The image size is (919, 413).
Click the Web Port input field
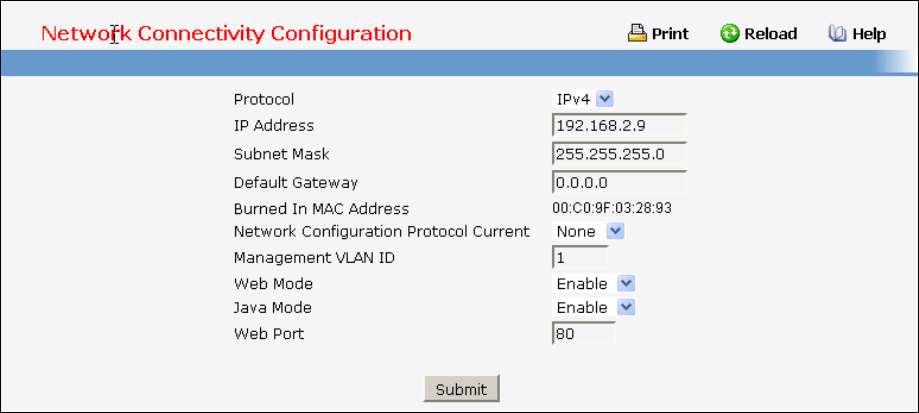coord(582,334)
